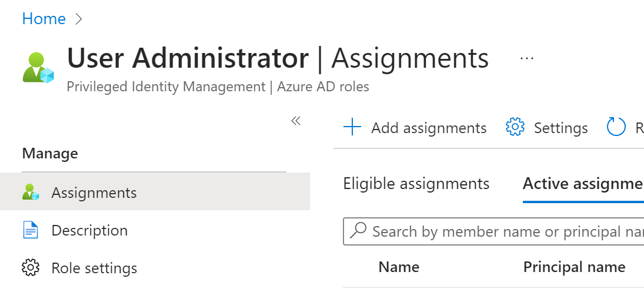The height and width of the screenshot is (295, 644).
Task: Click the Description document icon
Action: 31,230
